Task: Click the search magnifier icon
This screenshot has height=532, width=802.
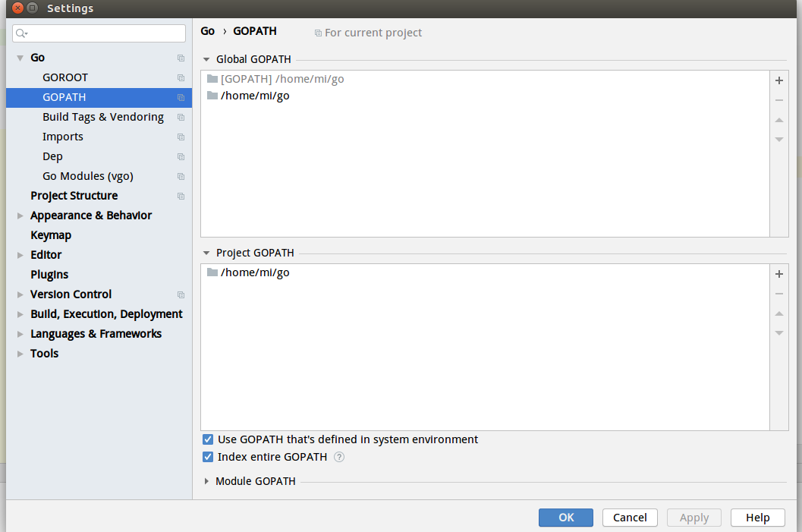Action: click(21, 33)
